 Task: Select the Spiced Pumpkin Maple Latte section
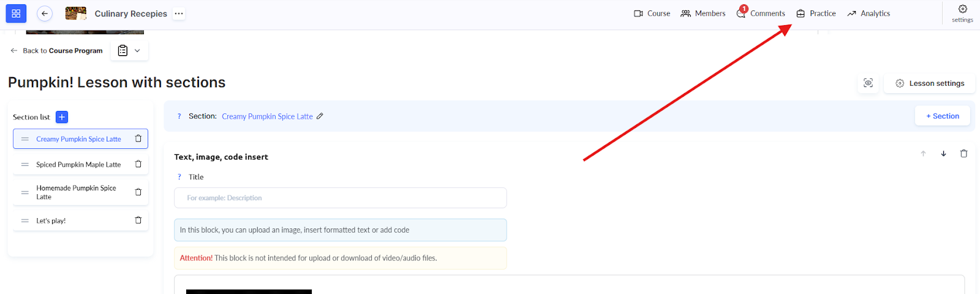80,164
